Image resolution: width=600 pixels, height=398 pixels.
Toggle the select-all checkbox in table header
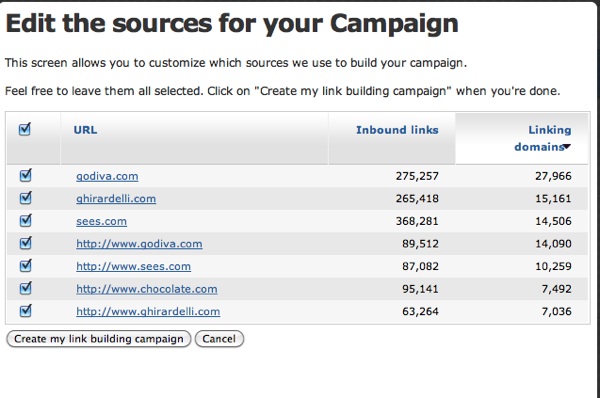click(x=25, y=129)
